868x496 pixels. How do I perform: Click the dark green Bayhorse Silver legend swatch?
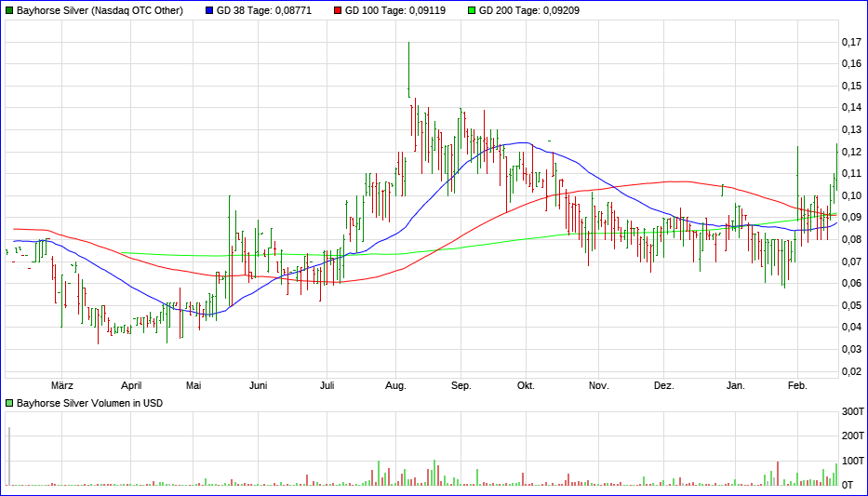click(9, 10)
